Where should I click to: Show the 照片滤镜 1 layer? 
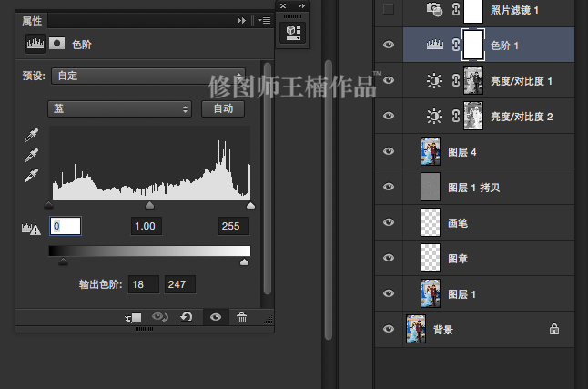389,10
